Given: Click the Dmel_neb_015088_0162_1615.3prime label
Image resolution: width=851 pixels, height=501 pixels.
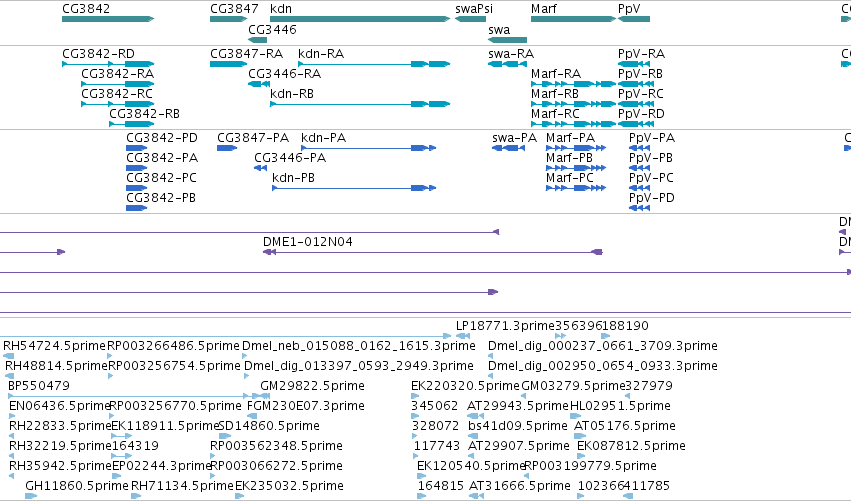Looking at the screenshot, I should 359,346.
